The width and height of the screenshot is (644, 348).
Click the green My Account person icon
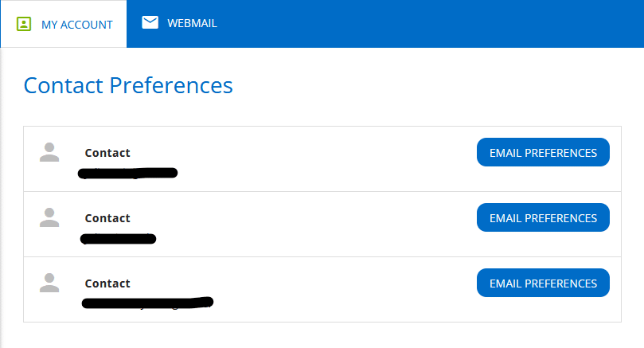point(24,24)
